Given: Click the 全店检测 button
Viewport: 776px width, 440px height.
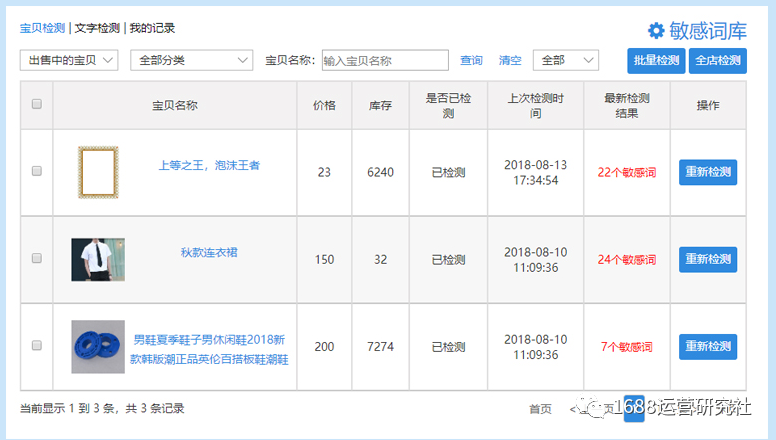Looking at the screenshot, I should click(x=718, y=61).
